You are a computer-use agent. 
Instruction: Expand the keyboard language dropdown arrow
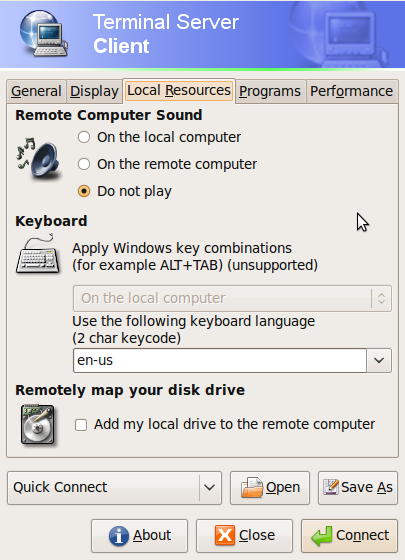click(x=379, y=360)
